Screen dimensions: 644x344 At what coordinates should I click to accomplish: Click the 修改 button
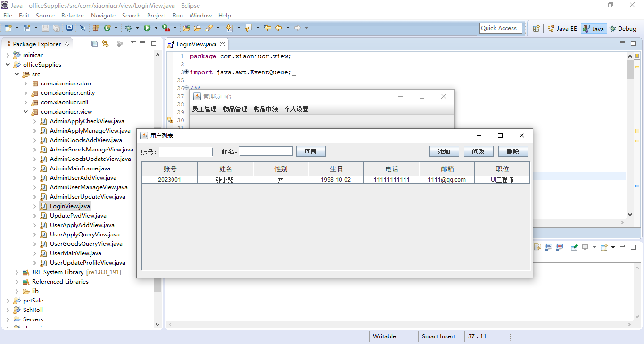point(479,151)
